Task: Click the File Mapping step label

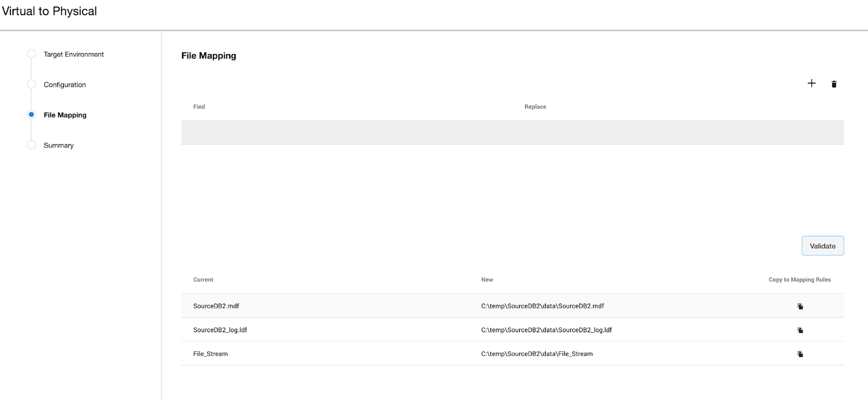Action: (65, 115)
